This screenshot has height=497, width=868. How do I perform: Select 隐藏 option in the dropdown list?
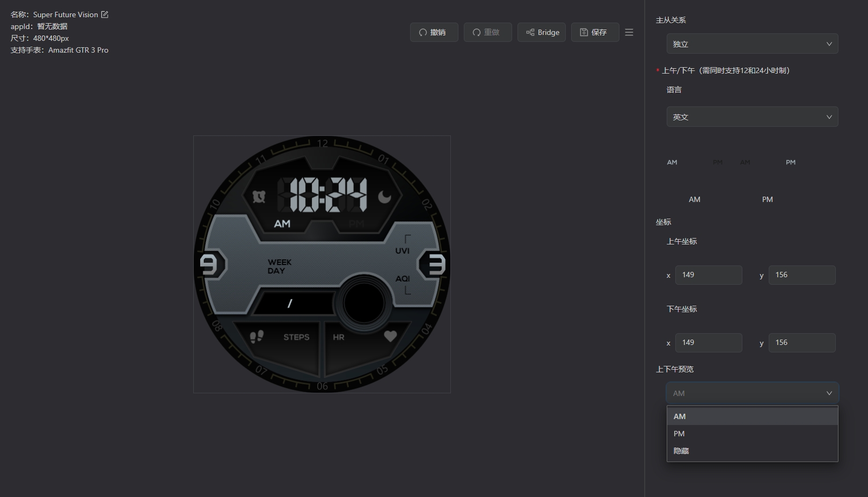752,451
